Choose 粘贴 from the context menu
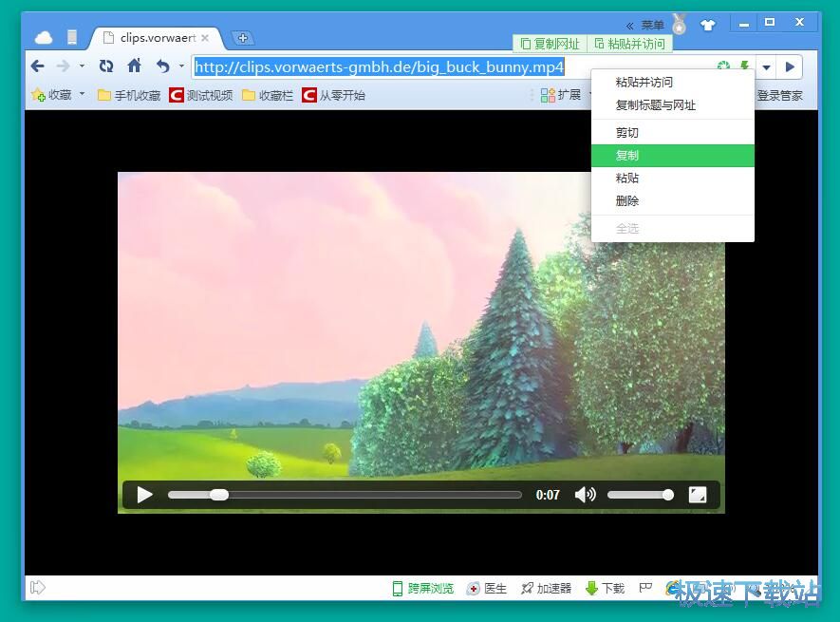 tap(673, 178)
